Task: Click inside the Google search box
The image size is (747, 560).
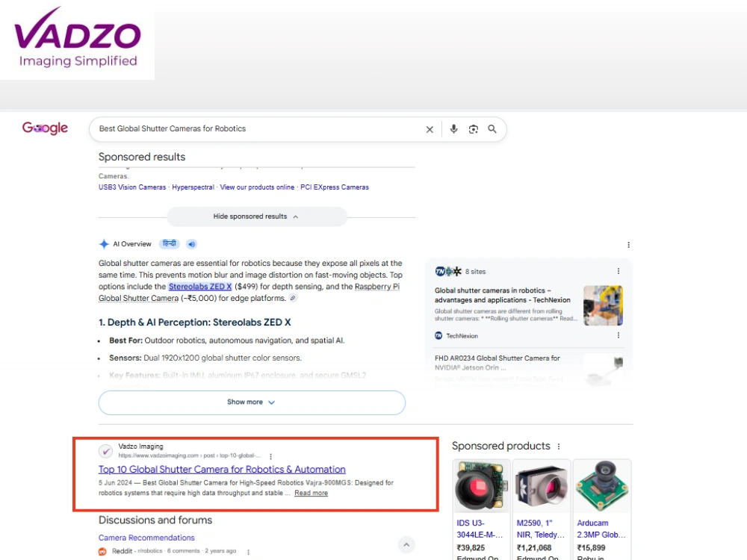Action: tap(257, 129)
